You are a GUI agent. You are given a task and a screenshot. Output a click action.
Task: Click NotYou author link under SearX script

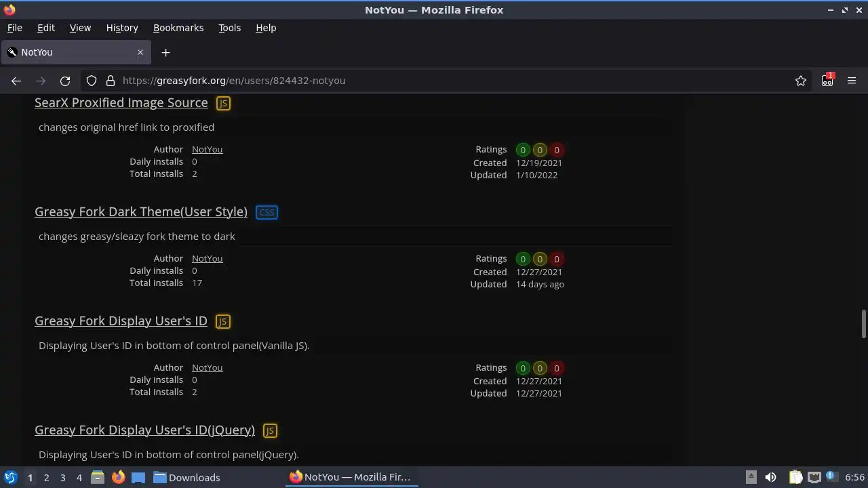pyautogui.click(x=207, y=149)
